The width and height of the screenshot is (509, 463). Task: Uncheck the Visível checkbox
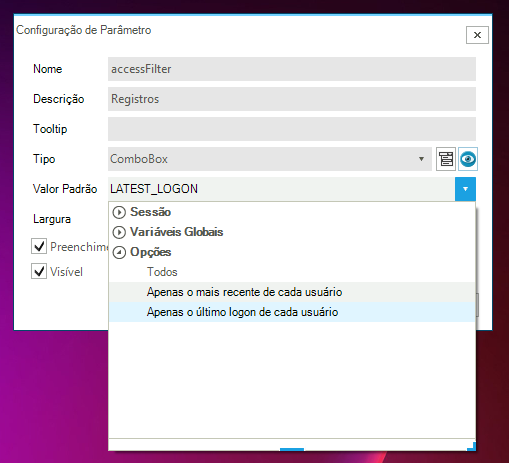tap(39, 271)
